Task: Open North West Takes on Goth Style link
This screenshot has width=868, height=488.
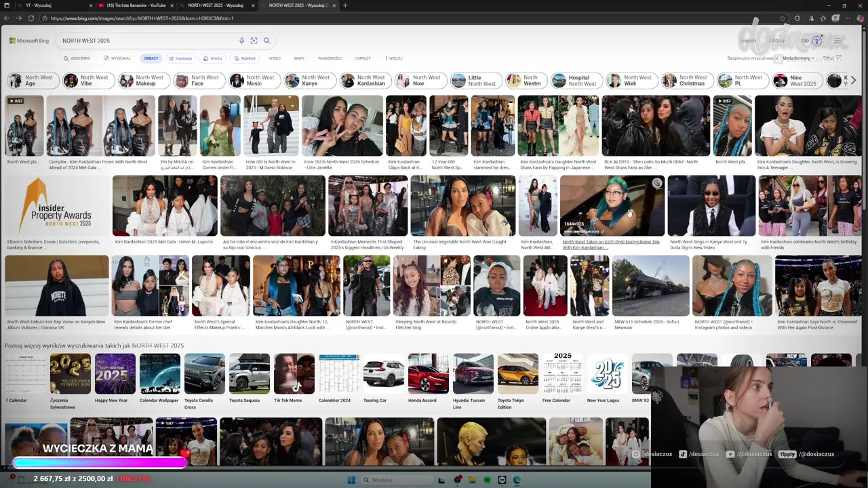Action: [611, 245]
